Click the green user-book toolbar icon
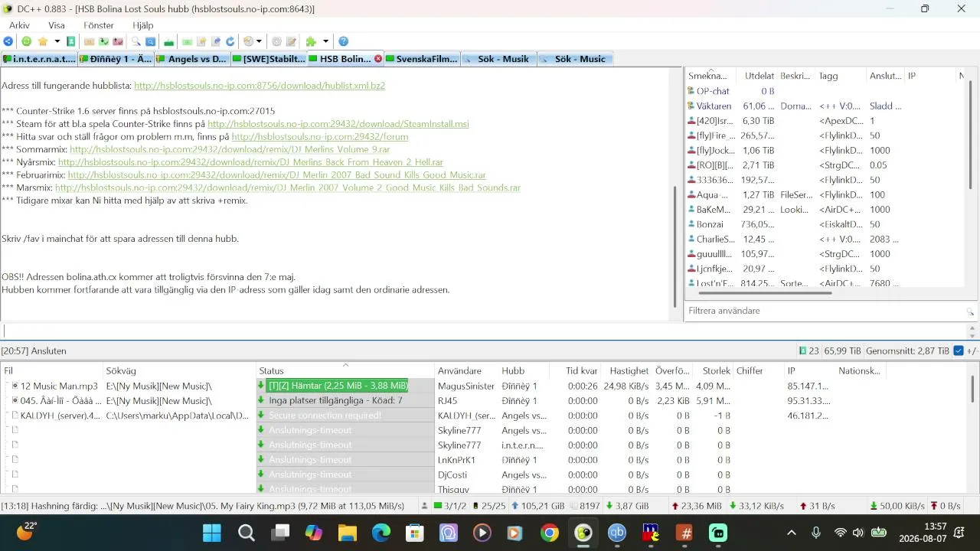The image size is (980, 551). pyautogui.click(x=70, y=41)
